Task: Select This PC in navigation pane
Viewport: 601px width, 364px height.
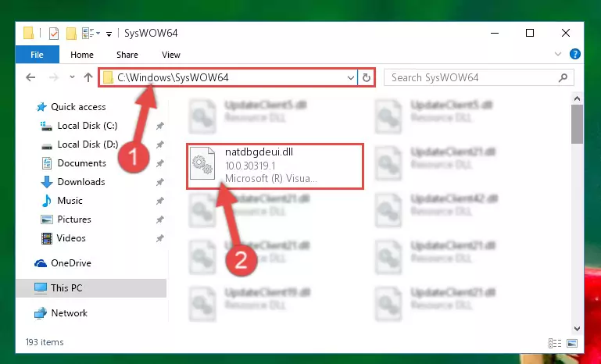Action: (x=91, y=288)
